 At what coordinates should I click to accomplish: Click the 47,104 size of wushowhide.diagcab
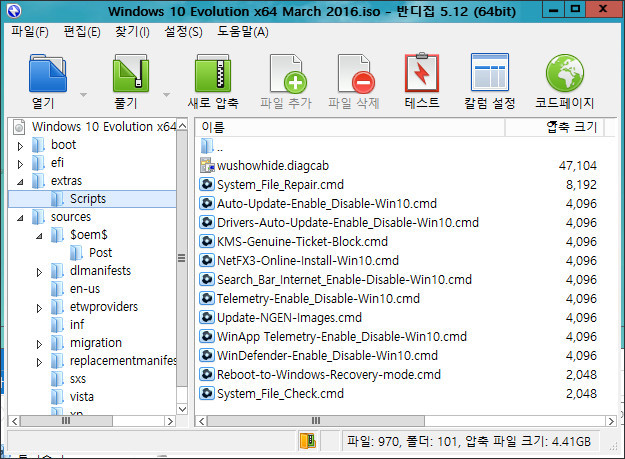[x=578, y=165]
